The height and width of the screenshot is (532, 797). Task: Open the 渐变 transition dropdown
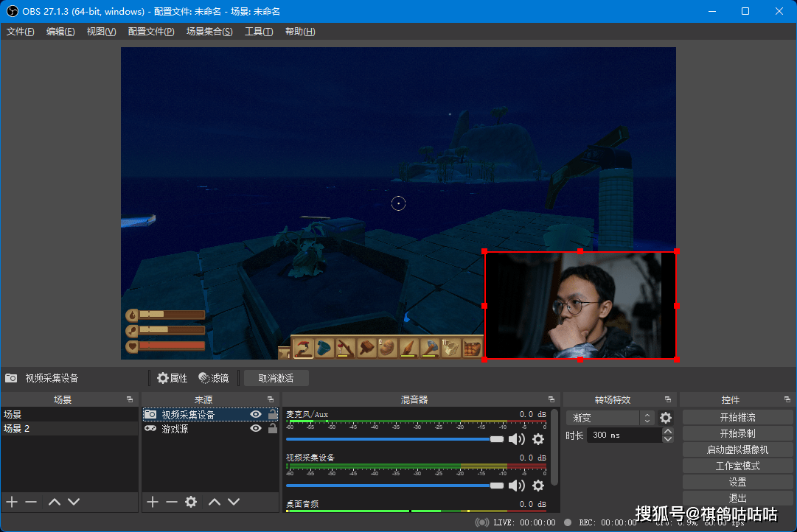(610, 418)
